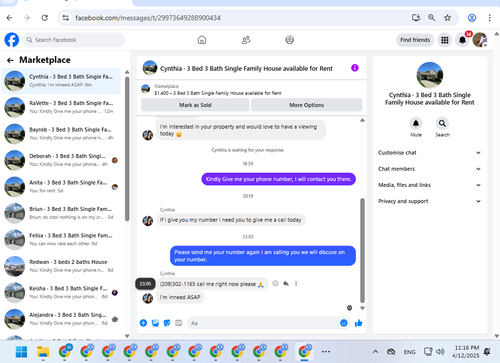This screenshot has height=363, width=500.
Task: Attach a photo using the image icon
Action: (155, 323)
